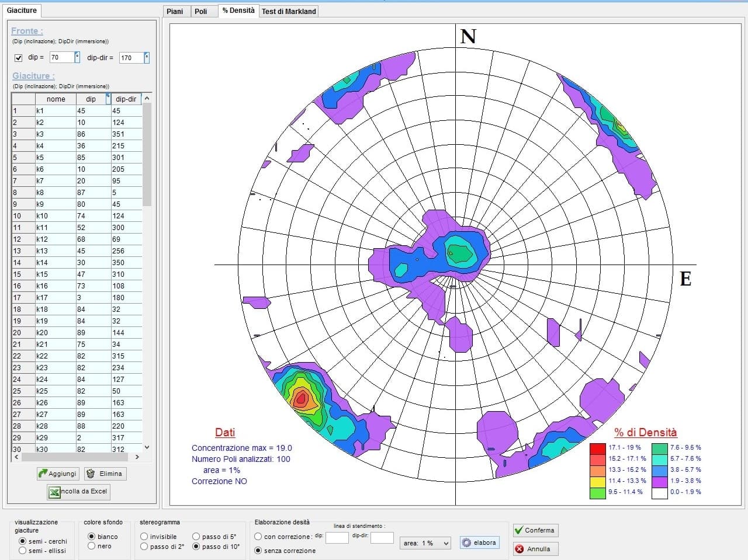The height and width of the screenshot is (560, 748).
Task: Click the Fronte dip input field
Action: [62, 57]
